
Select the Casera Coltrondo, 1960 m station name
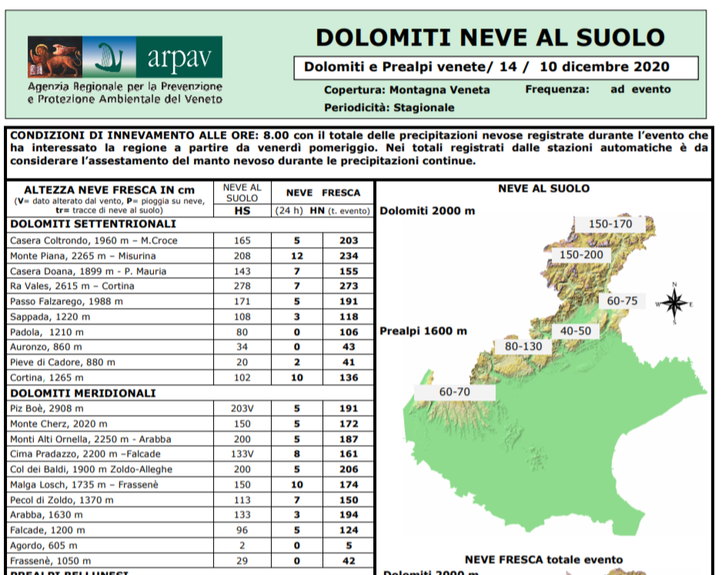(x=93, y=241)
